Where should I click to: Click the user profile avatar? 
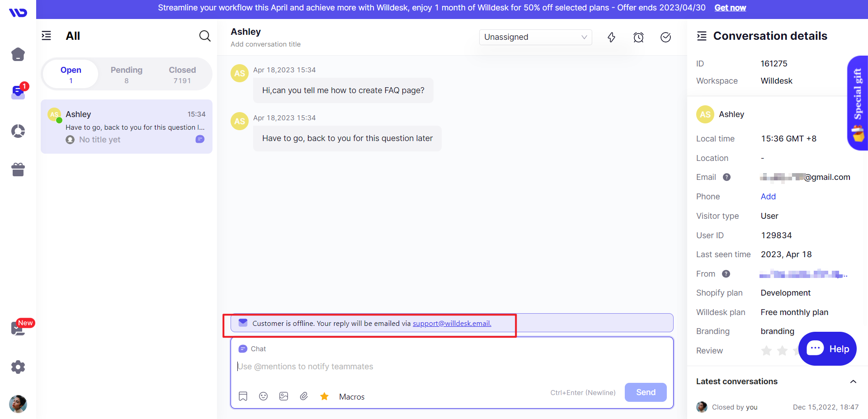point(18,404)
